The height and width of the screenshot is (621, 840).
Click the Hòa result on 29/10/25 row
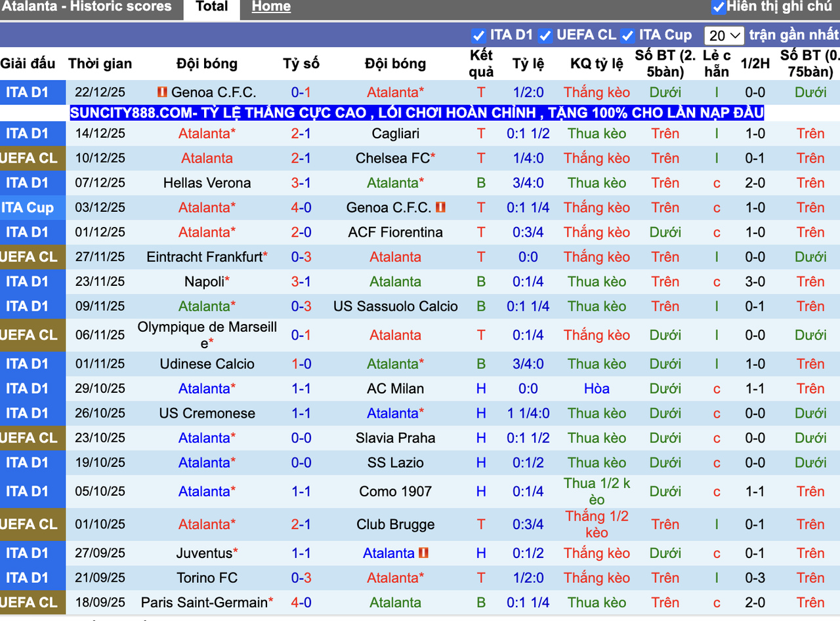point(597,389)
